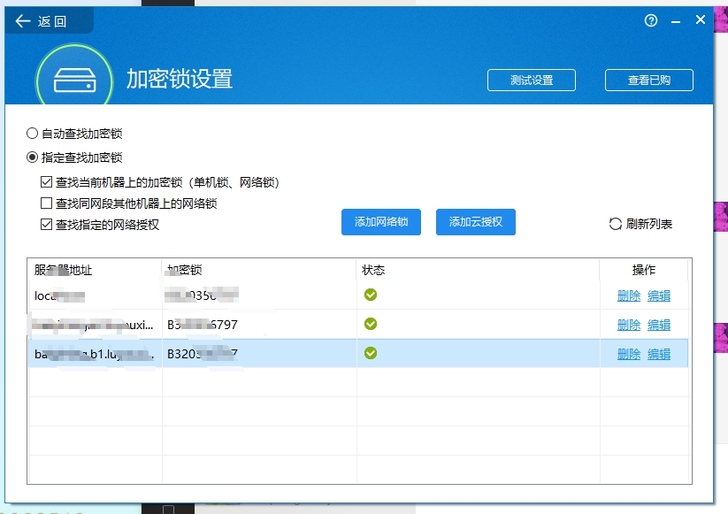Edit the row ending in 6797

click(x=659, y=325)
